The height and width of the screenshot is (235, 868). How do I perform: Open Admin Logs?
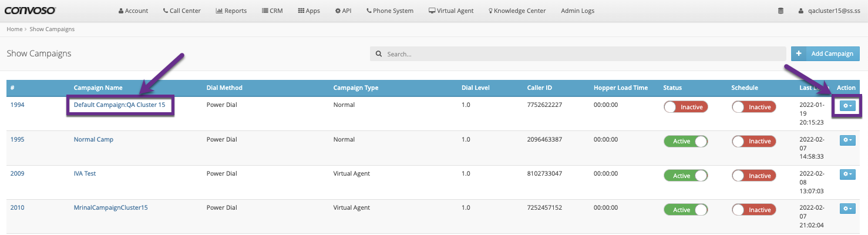pos(577,11)
